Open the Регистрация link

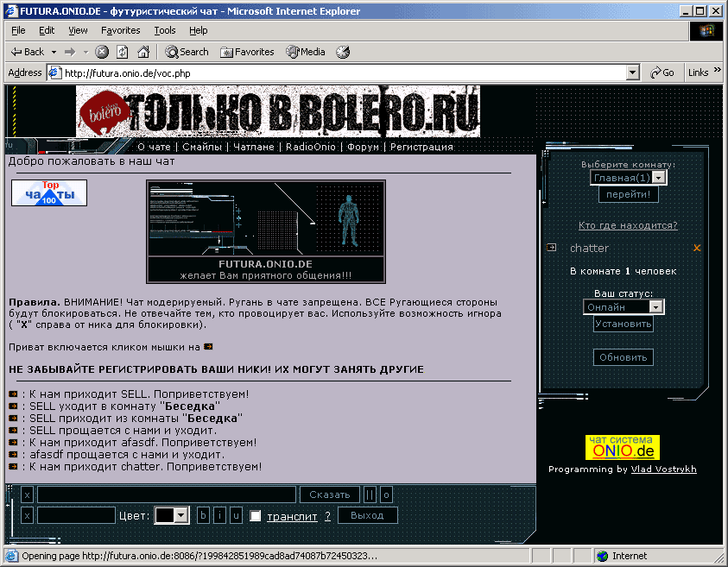[421, 147]
